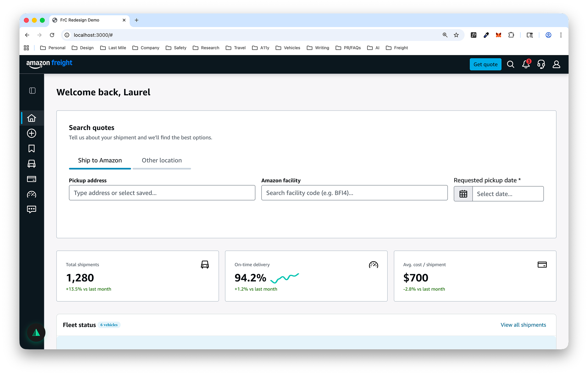Create a new quote via the plus icon
Image resolution: width=588 pixels, height=375 pixels.
coord(32,133)
